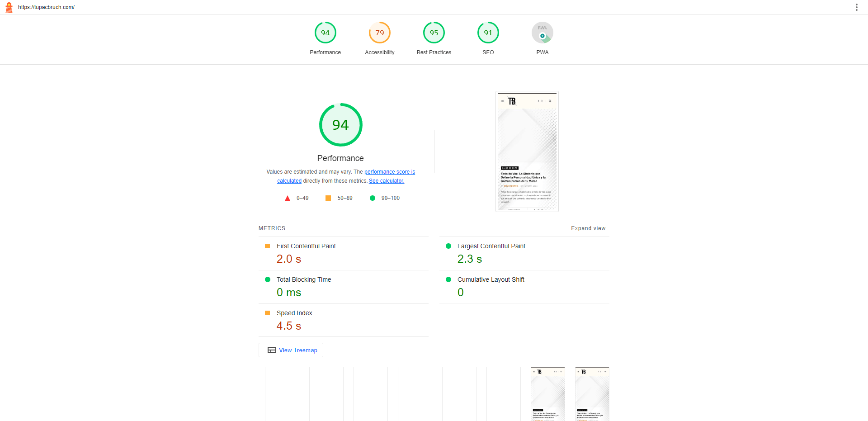Expand the Total Blocking Time metric
The height and width of the screenshot is (421, 868).
pyautogui.click(x=304, y=279)
